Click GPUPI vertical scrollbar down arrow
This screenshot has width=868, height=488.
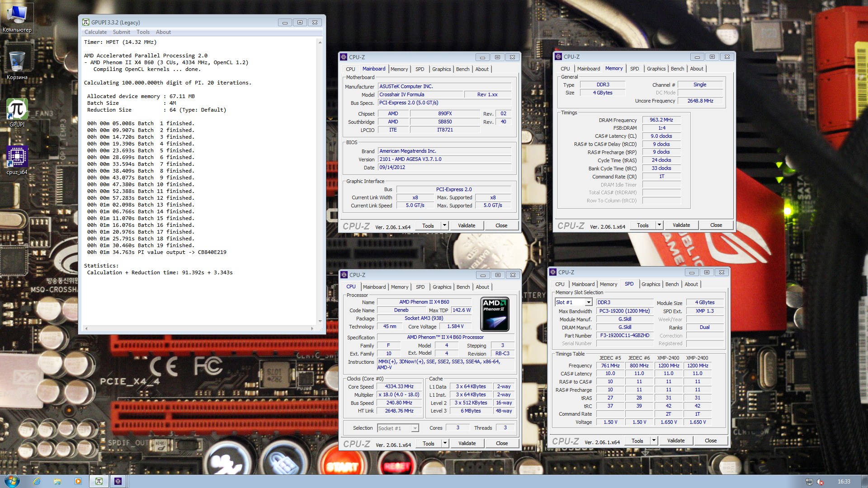pos(320,321)
